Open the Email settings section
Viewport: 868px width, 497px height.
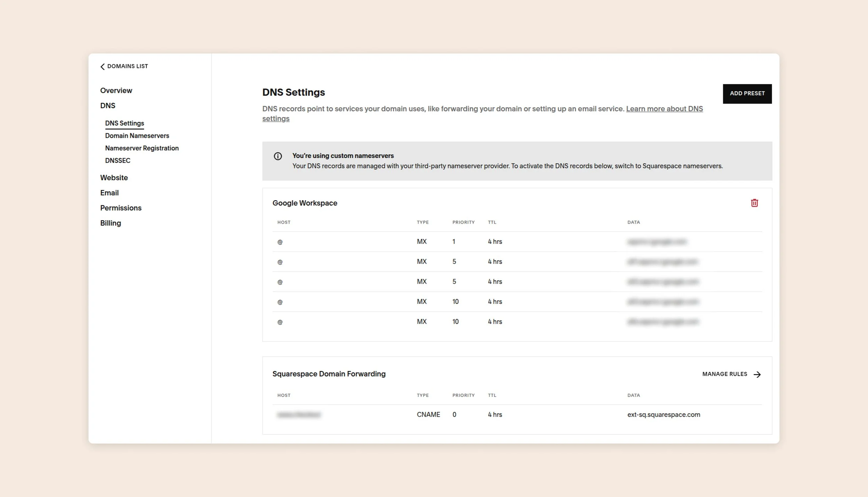click(109, 193)
